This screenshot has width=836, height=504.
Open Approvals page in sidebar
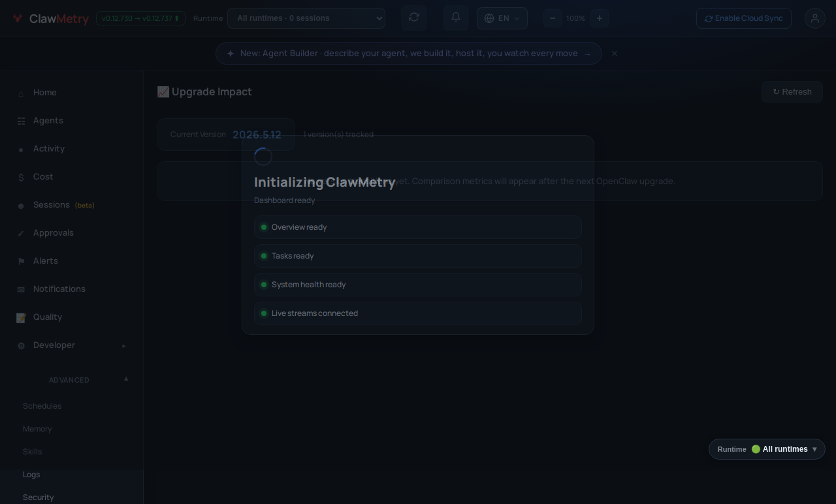pyautogui.click(x=72, y=233)
